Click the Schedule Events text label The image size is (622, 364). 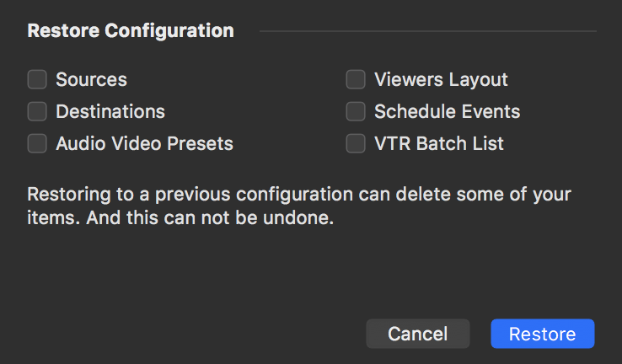point(447,111)
